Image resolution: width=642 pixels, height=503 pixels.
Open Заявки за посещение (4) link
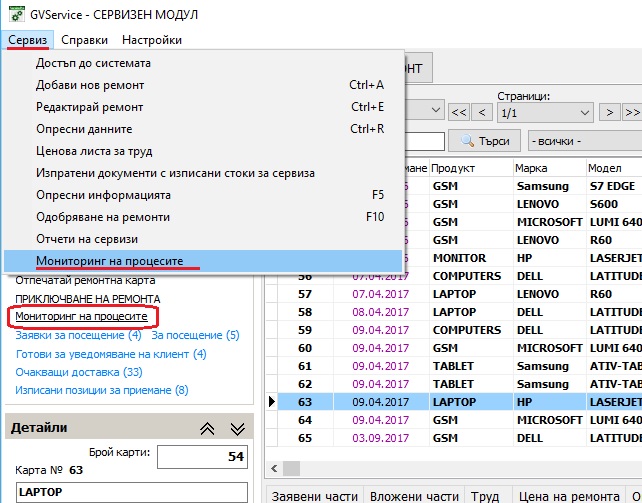point(78,335)
